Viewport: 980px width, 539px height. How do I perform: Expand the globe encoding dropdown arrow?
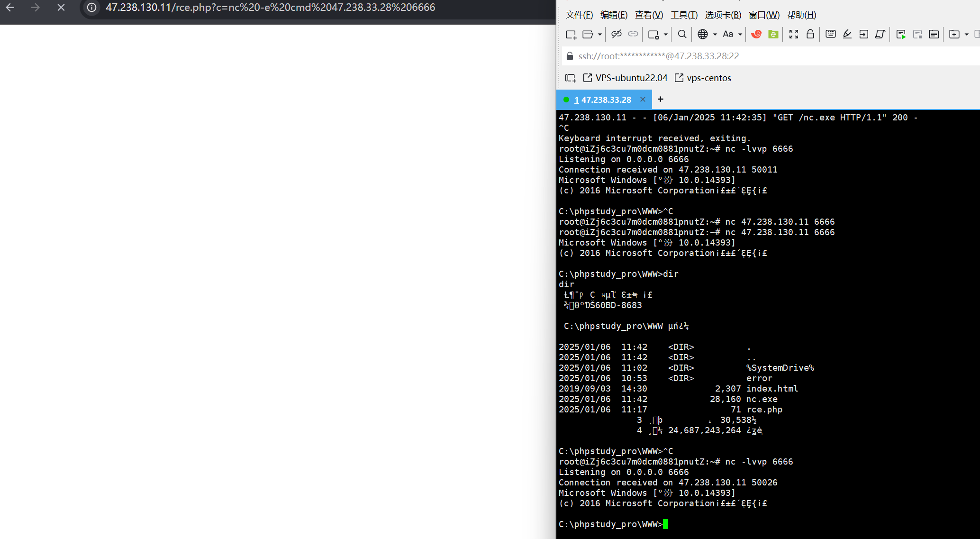pos(715,34)
